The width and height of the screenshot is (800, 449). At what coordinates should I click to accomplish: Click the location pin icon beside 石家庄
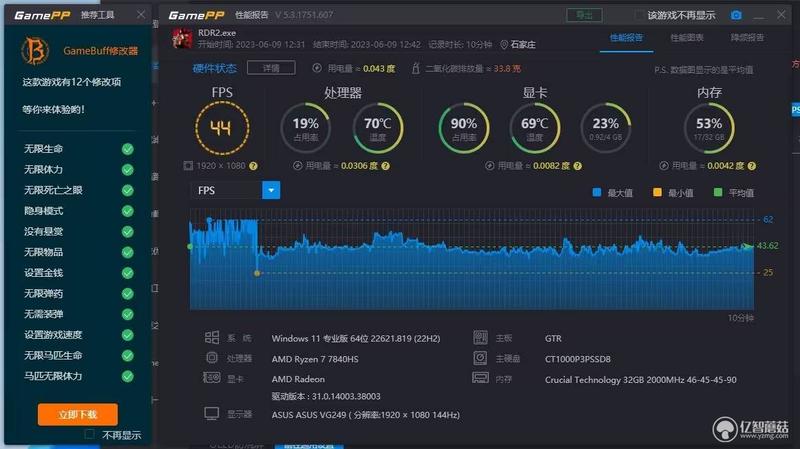point(504,45)
